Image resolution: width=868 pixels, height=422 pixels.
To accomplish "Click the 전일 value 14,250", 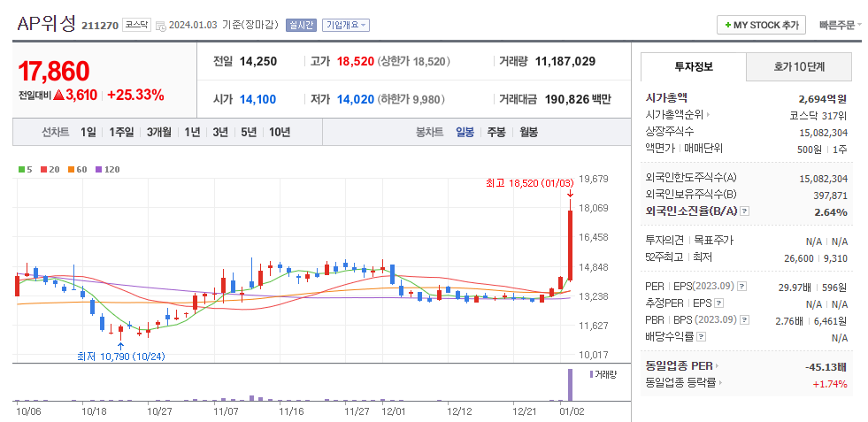I will [x=258, y=61].
